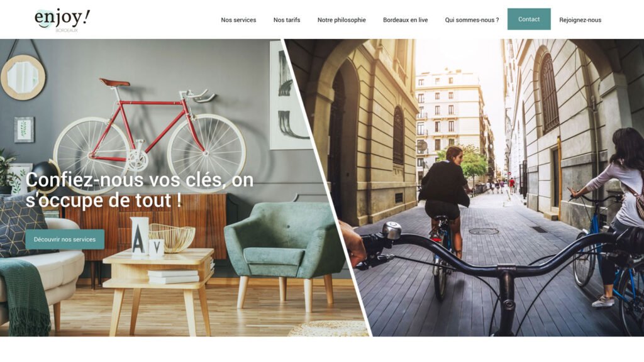The image size is (644, 362).
Task: Click the silver bell on the handlebar
Action: [x=392, y=231]
